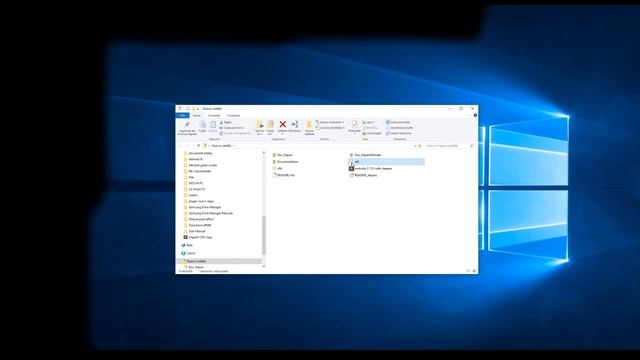Click Taglia scissors in Appunti group
Image resolution: width=640 pixels, height=360 pixels.
pyautogui.click(x=226, y=122)
